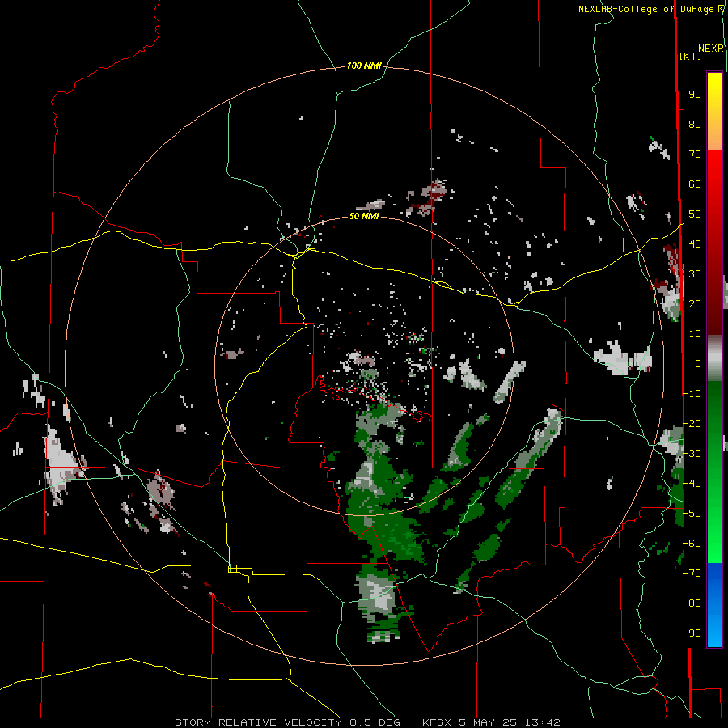728x728 pixels.
Task: Click the "13:42" timestamp text
Action: tap(543, 722)
